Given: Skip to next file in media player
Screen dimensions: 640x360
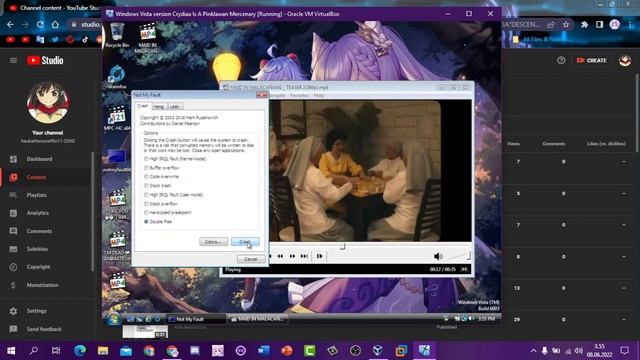Looking at the screenshot, I should coord(304,256).
